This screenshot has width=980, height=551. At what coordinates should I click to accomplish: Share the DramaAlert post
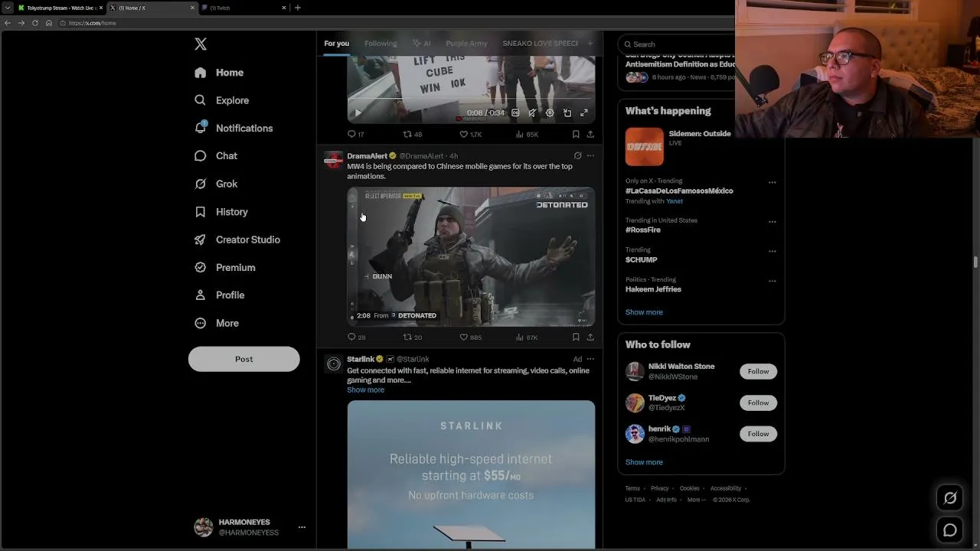[x=590, y=337]
